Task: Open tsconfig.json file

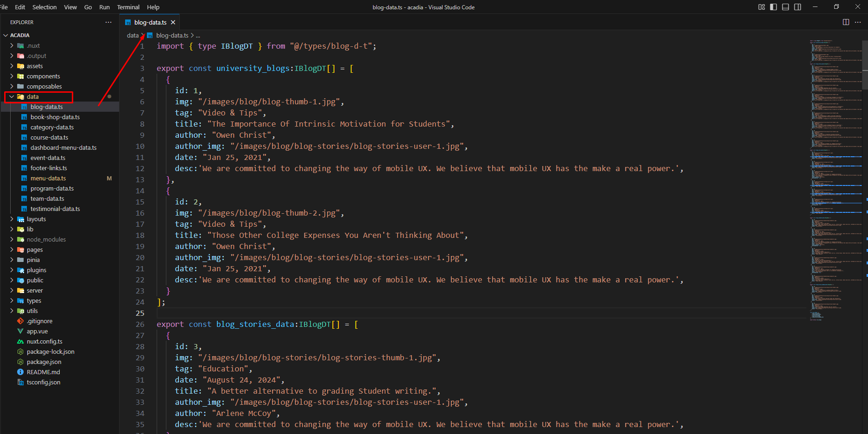Action: [60, 382]
